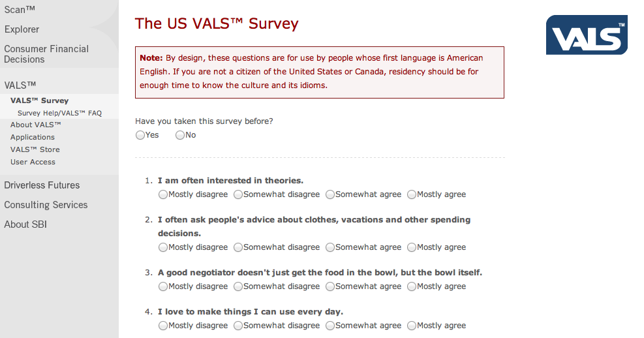Open the Applications sidebar link
Viewport: 644px width, 338px height.
[x=33, y=137]
